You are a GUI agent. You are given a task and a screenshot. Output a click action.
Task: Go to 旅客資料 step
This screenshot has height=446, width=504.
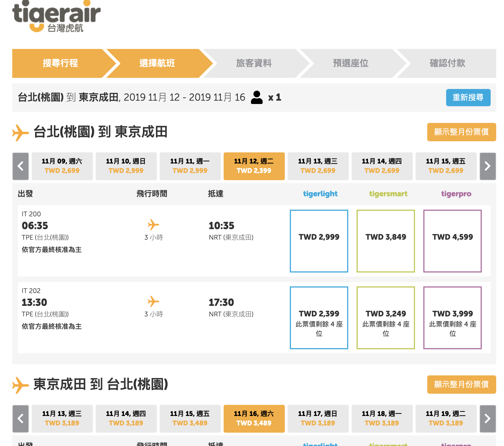coord(254,63)
